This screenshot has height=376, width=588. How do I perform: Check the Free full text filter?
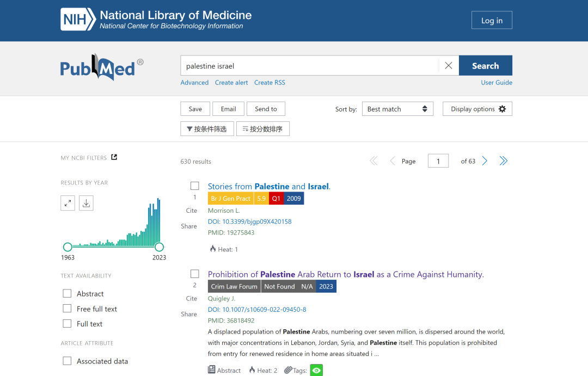point(68,309)
